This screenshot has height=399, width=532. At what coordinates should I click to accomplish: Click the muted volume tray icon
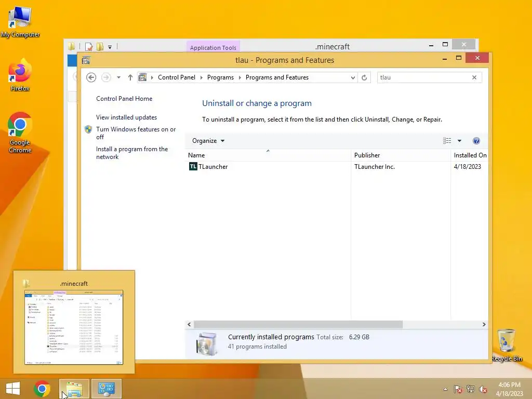click(483, 389)
